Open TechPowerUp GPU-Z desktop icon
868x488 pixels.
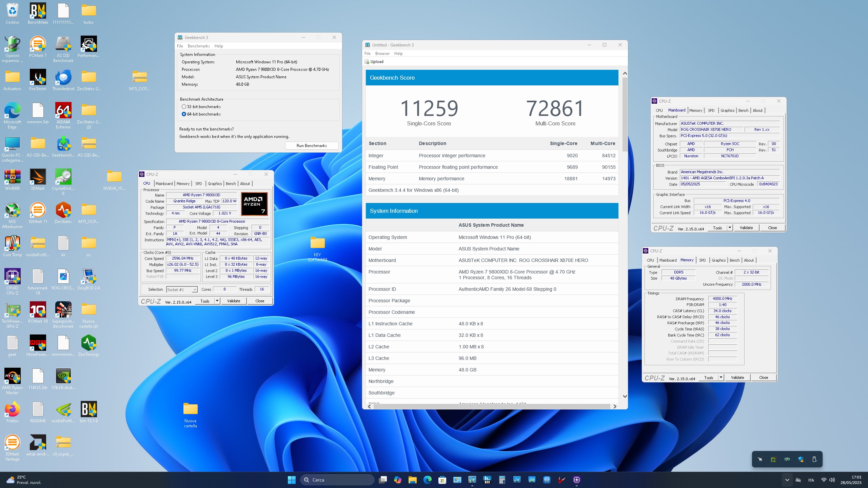12,315
